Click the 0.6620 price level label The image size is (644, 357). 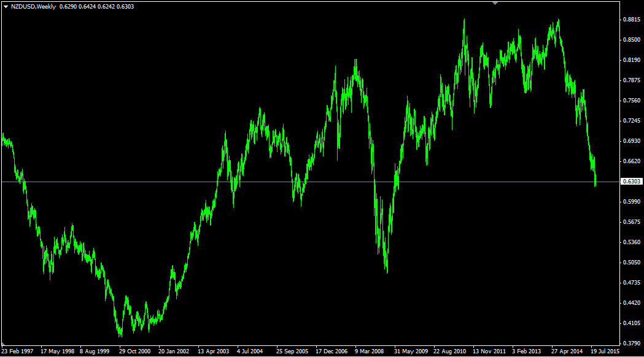(x=632, y=161)
